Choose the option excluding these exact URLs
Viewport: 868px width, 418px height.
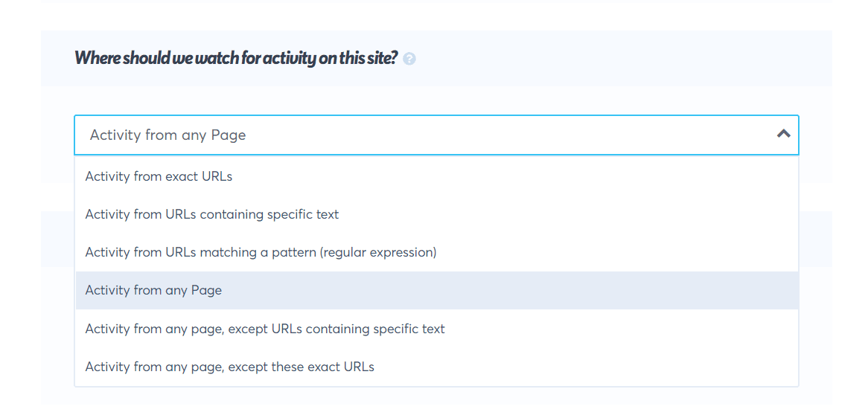(229, 367)
